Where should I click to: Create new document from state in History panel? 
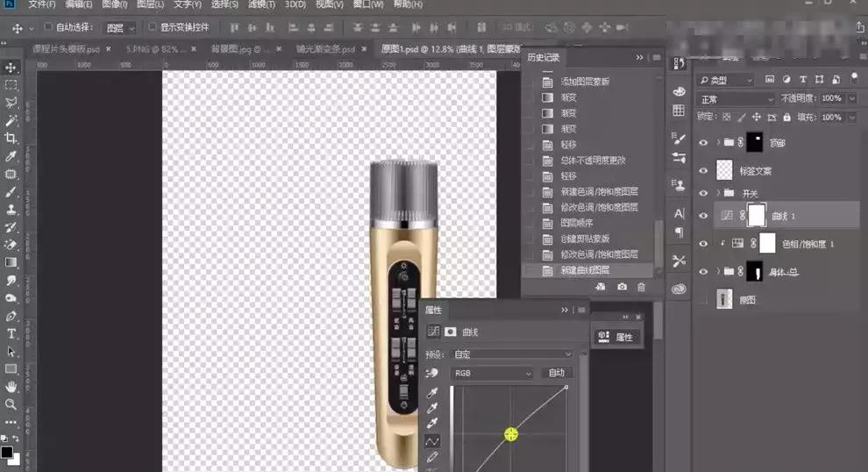coord(600,287)
